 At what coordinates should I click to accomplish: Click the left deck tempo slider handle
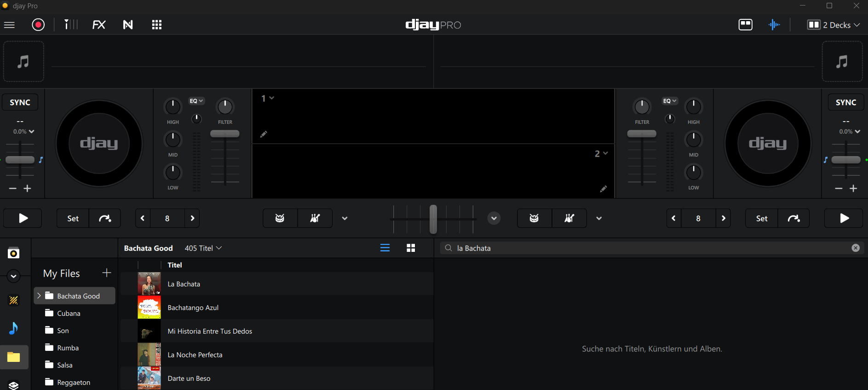point(20,160)
